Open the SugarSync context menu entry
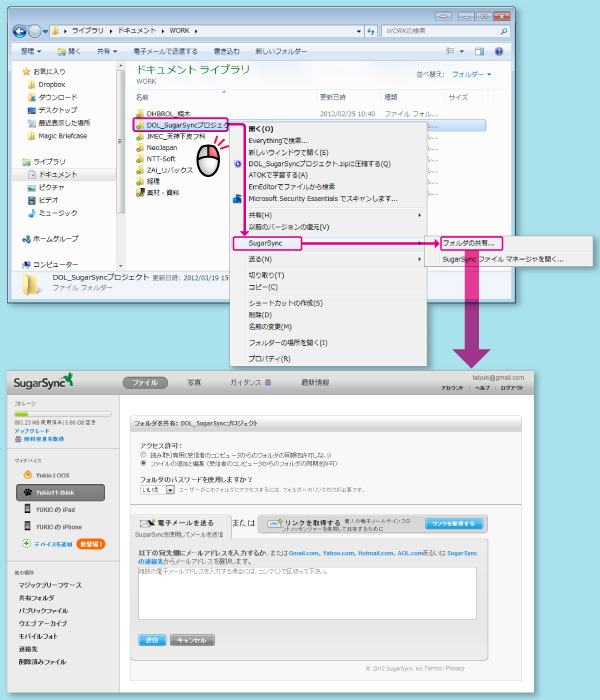The image size is (600, 700). [267, 243]
